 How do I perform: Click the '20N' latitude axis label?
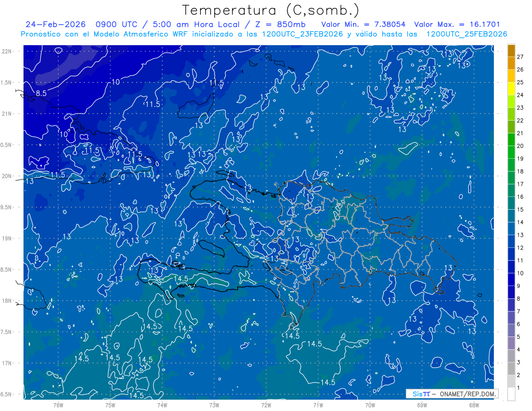click(7, 176)
